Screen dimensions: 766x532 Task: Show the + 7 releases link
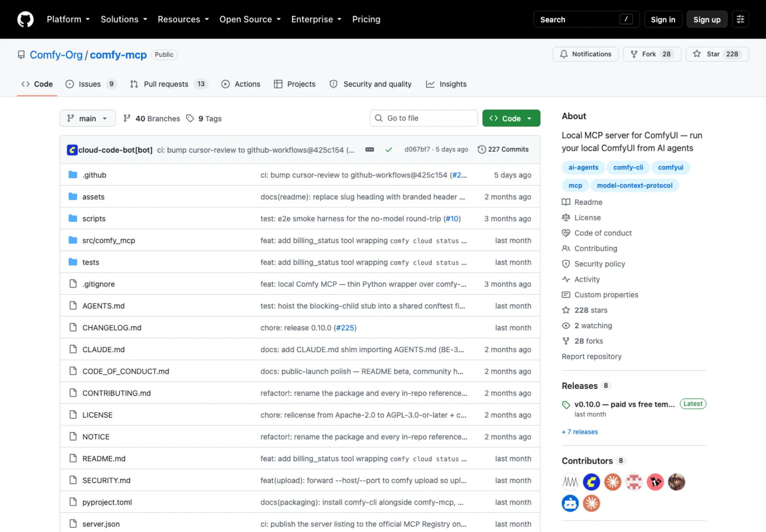(x=580, y=432)
